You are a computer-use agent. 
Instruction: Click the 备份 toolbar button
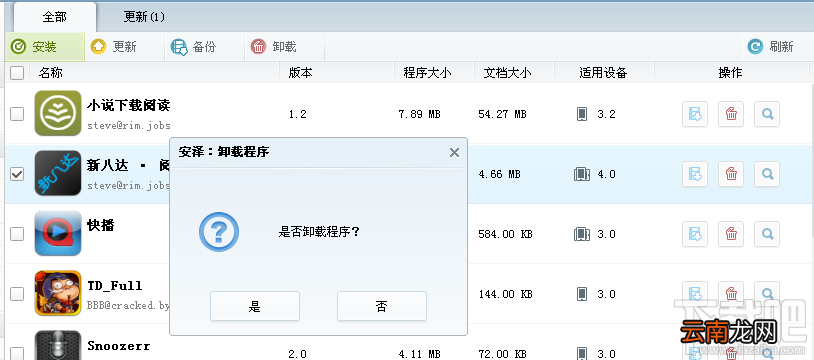pyautogui.click(x=204, y=47)
